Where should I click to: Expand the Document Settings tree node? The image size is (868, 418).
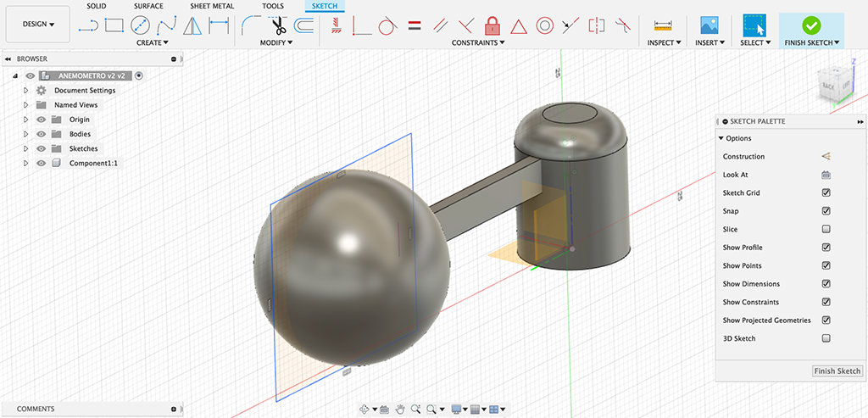[x=25, y=90]
